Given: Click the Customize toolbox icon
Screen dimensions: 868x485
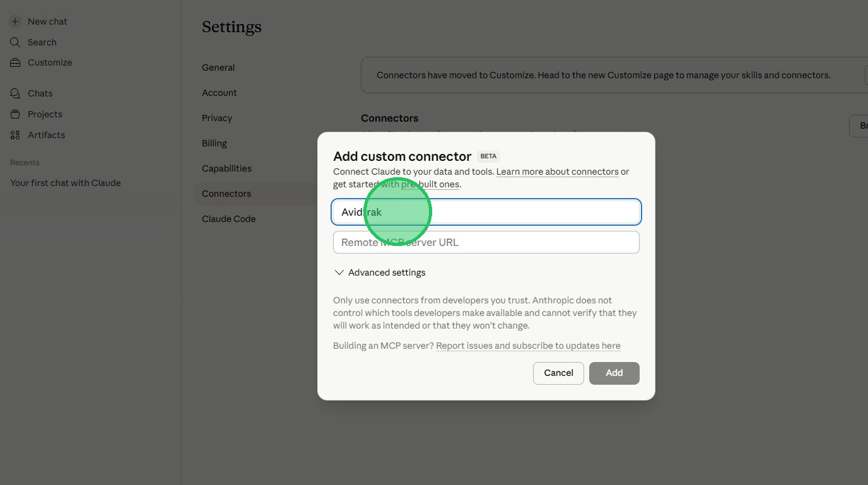Looking at the screenshot, I should pyautogui.click(x=15, y=62).
